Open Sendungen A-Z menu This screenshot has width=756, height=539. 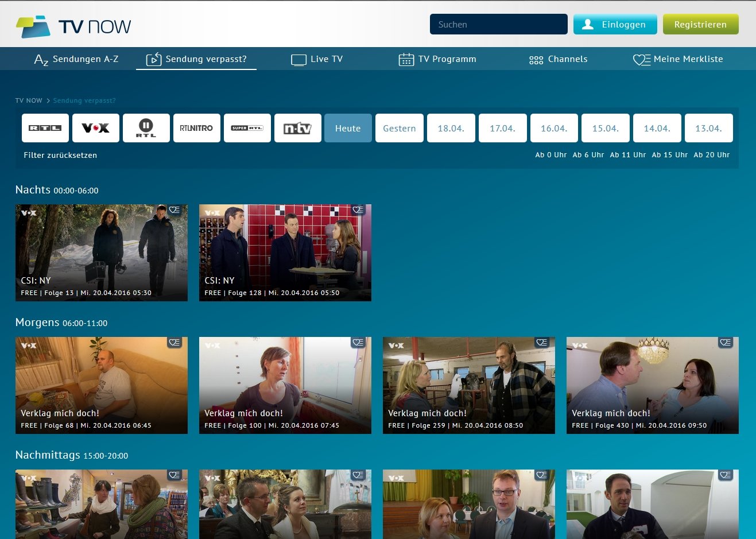pos(76,59)
